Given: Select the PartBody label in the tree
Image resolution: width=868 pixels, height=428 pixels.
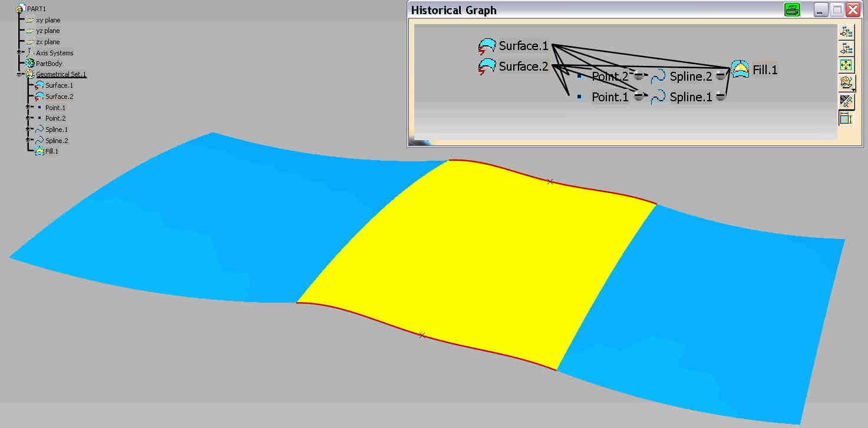Looking at the screenshot, I should tap(49, 64).
